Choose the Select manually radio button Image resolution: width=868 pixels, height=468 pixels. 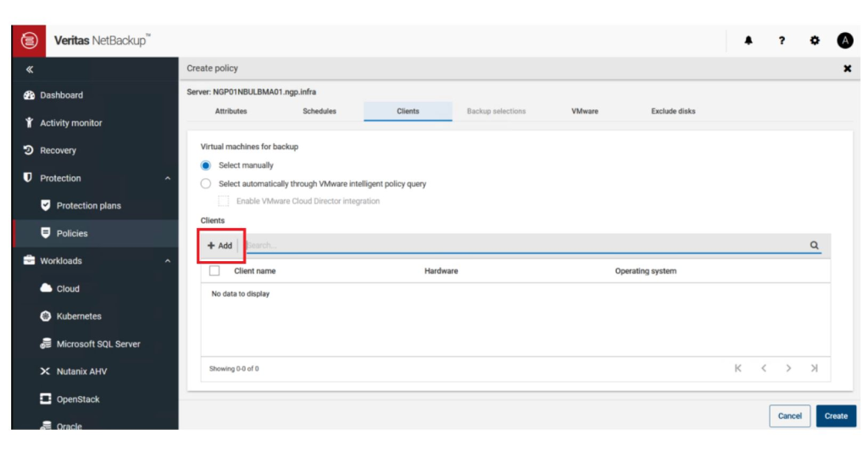(x=206, y=165)
